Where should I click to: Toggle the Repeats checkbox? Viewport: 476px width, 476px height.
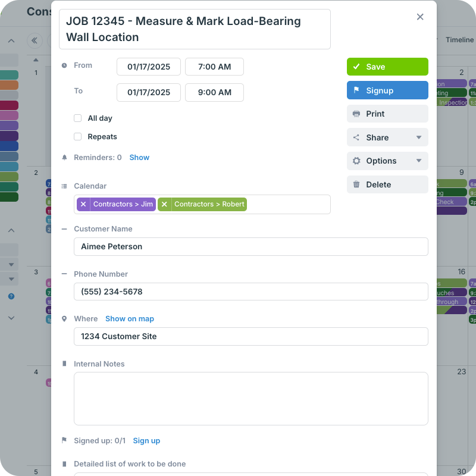[78, 137]
